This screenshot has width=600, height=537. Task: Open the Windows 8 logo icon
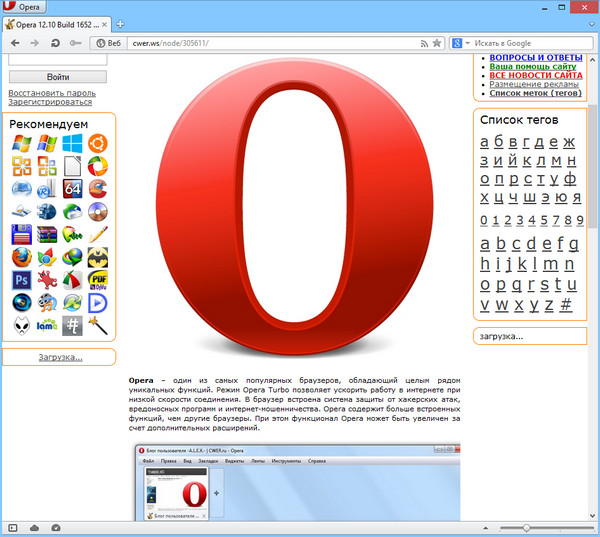[x=72, y=143]
